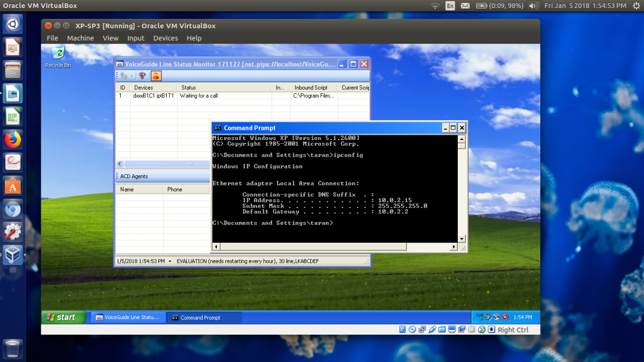Click the red security shield tray icon
The width and height of the screenshot is (644, 362).
tap(504, 317)
